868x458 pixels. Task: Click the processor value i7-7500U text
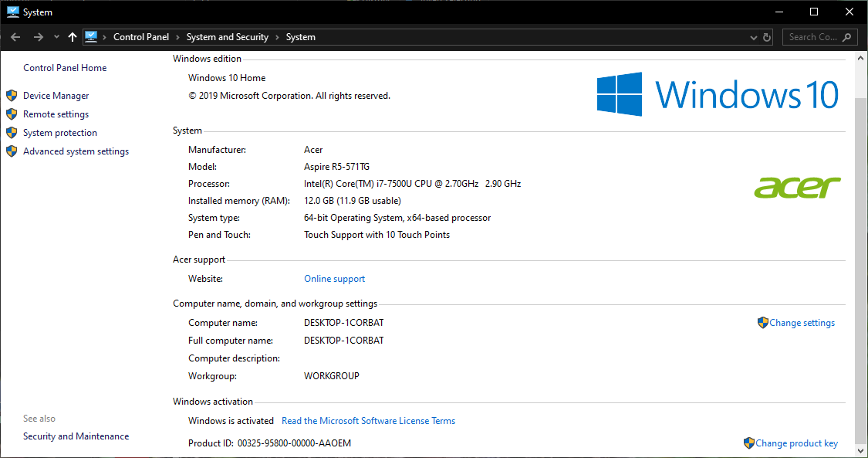(413, 184)
